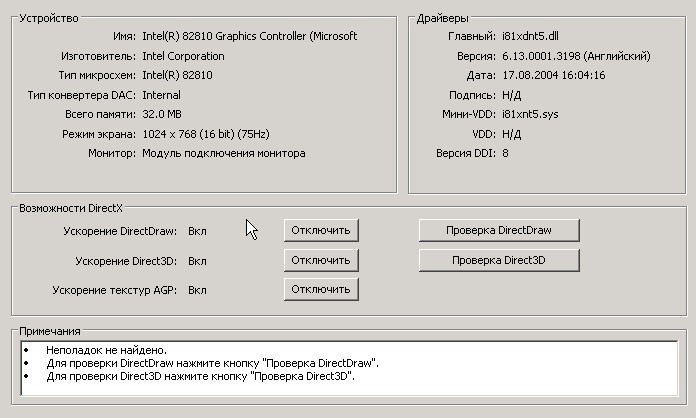Viewport: 696px width, 418px height.
Task: Run the Проверка DirectDraw test
Action: pos(499,230)
